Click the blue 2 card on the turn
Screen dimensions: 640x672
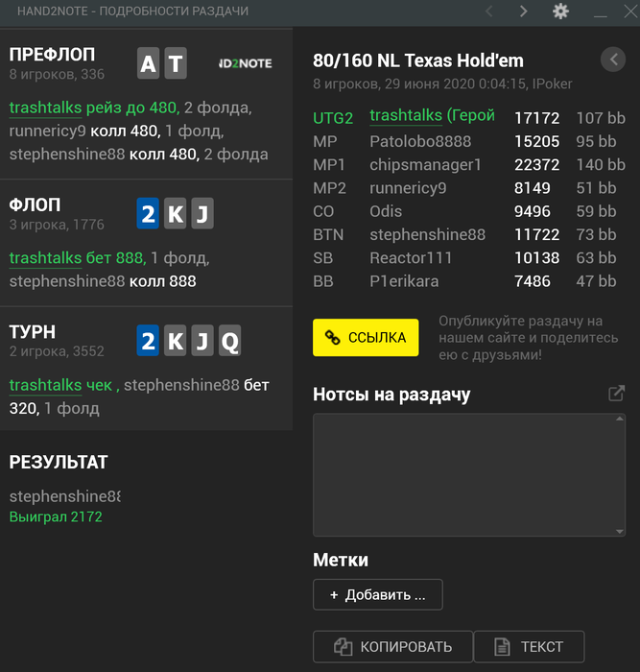148,340
